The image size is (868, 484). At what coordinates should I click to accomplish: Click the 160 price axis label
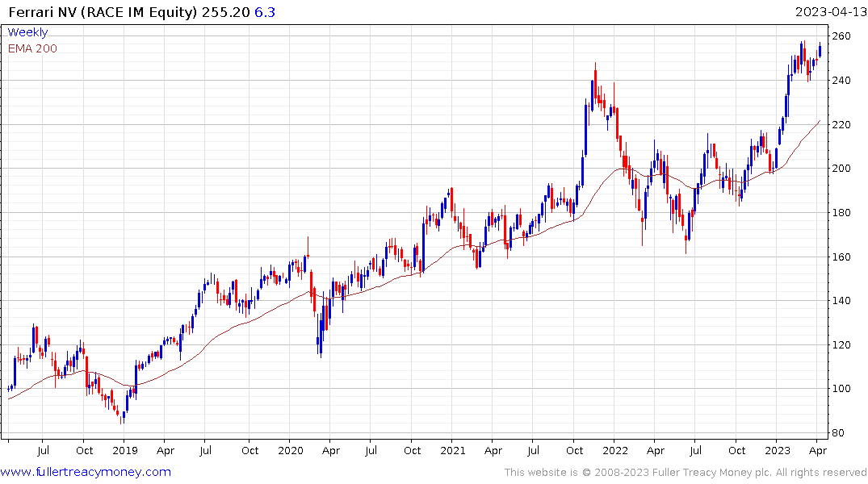pos(841,257)
